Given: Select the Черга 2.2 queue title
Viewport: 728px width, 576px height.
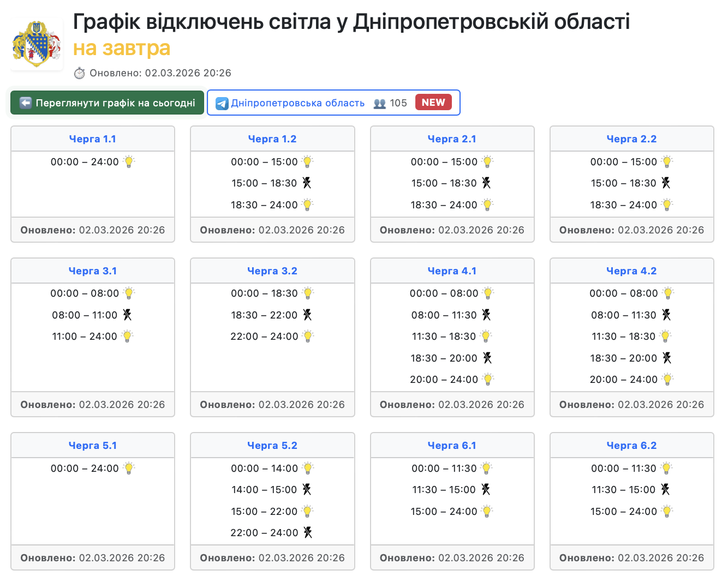Looking at the screenshot, I should 631,139.
